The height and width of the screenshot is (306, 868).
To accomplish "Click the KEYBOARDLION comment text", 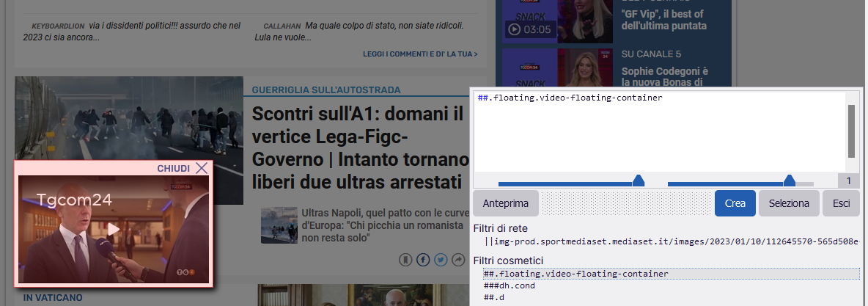I will coord(132,32).
